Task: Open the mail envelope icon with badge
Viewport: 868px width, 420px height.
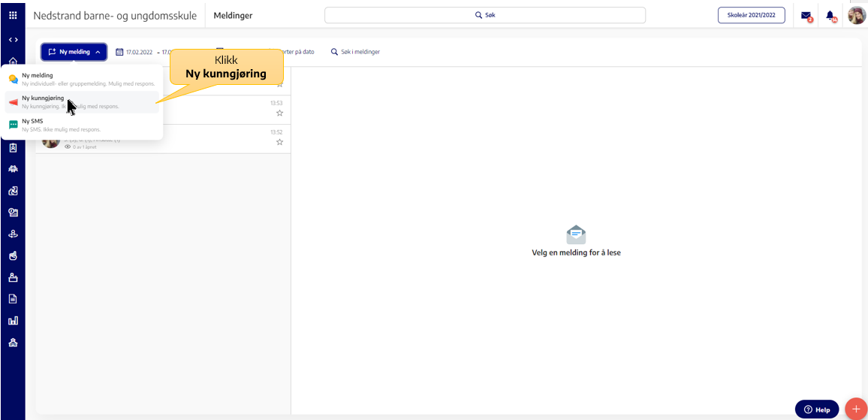Action: 806,16
